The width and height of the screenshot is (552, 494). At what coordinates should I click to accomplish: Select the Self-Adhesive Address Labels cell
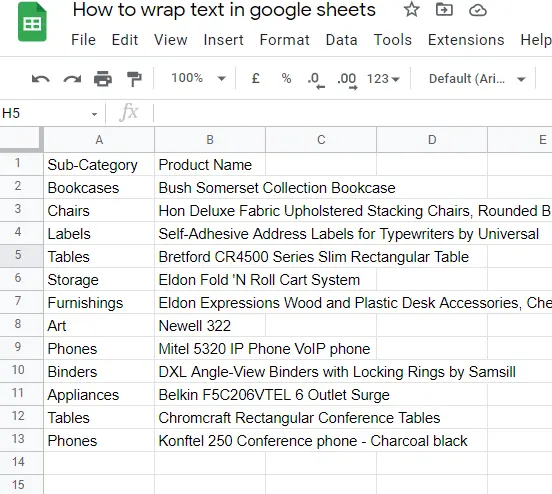click(x=210, y=233)
